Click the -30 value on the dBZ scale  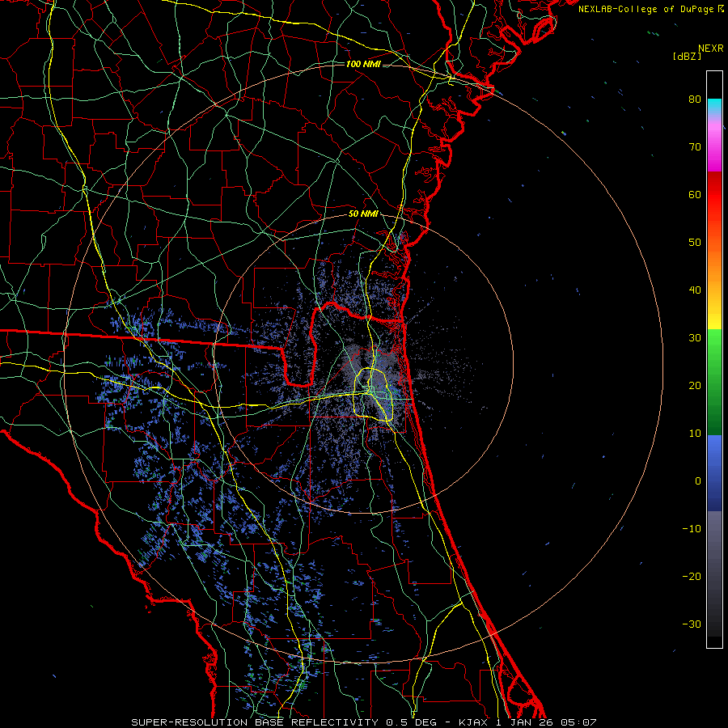click(692, 624)
